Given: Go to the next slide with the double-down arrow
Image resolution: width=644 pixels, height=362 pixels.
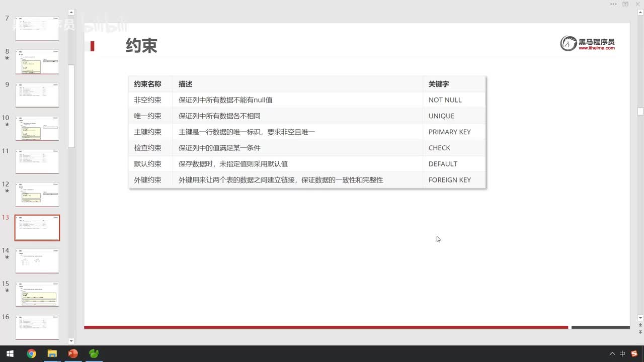Looking at the screenshot, I should tap(640, 332).
